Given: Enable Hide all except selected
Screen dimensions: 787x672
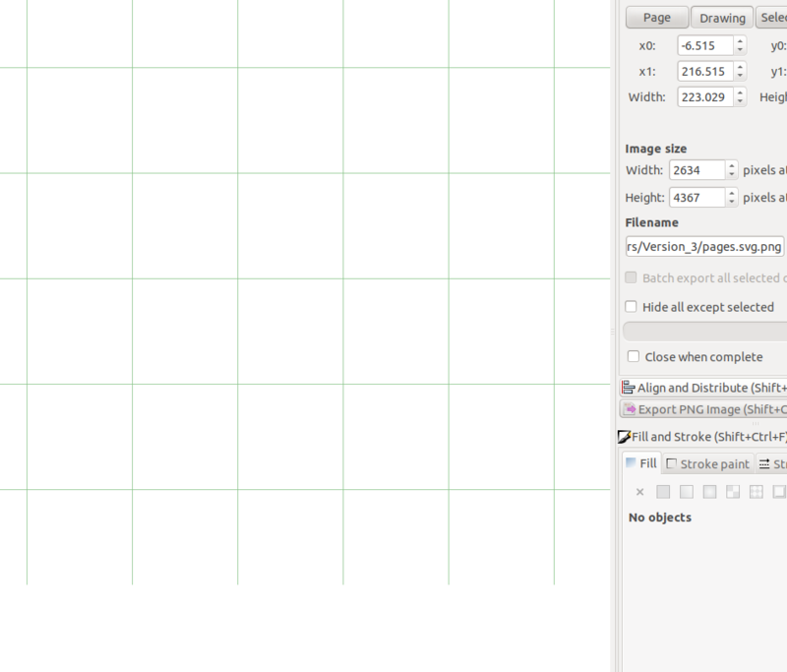Looking at the screenshot, I should tap(632, 307).
